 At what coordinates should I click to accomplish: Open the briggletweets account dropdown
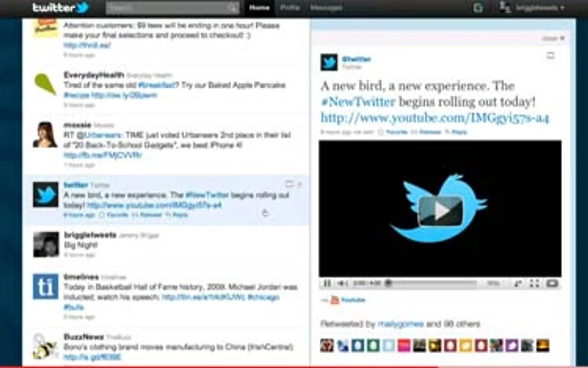(532, 8)
